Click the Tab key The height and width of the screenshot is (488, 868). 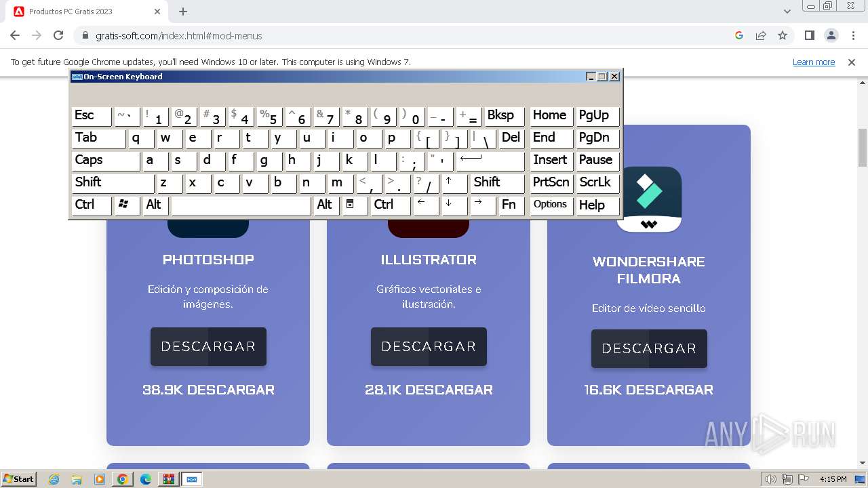point(98,138)
